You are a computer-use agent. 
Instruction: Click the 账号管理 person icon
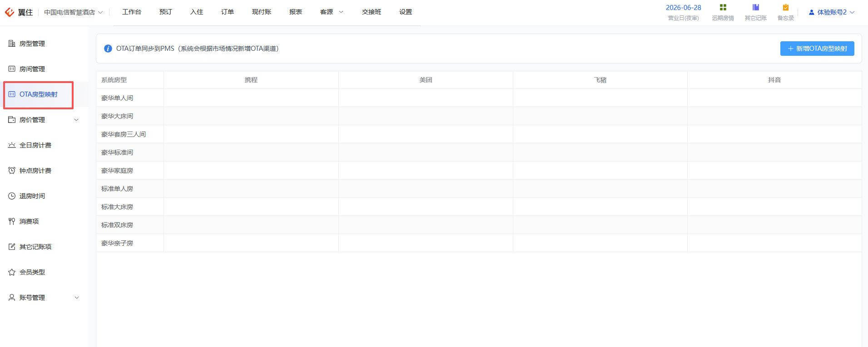(12, 298)
